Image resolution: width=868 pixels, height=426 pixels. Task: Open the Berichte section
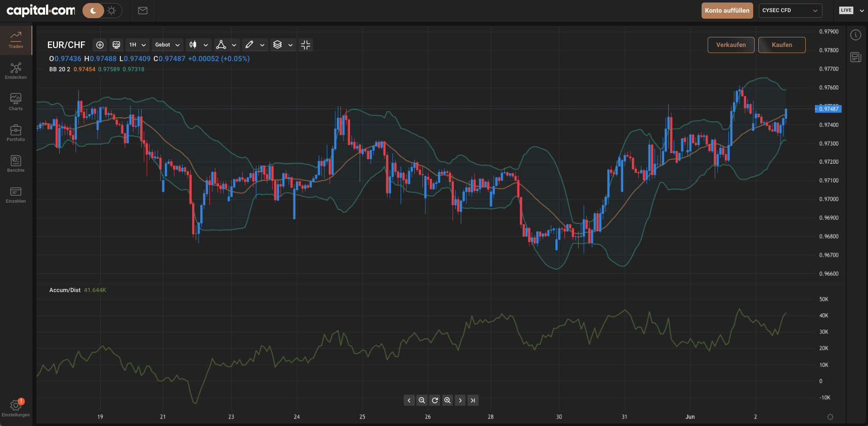tap(16, 164)
